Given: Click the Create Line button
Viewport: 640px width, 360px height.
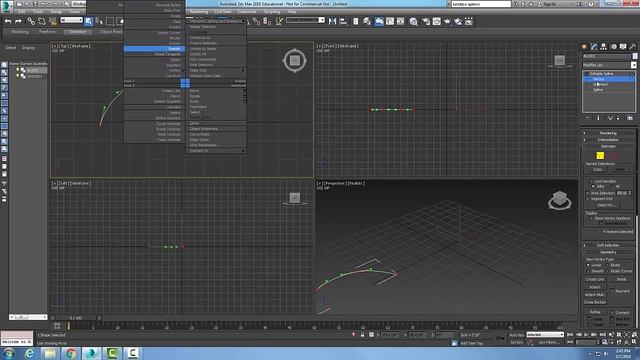Looking at the screenshot, I should 595,280.
